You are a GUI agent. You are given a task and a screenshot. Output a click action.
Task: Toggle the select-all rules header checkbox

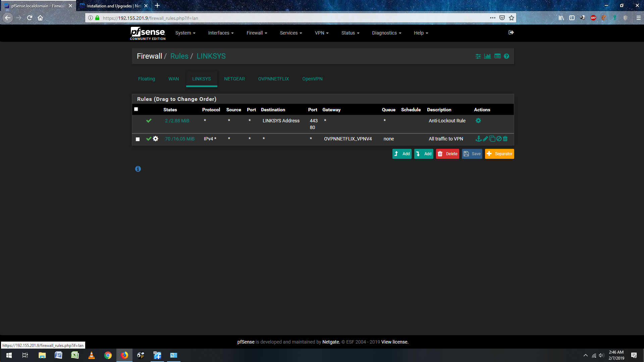(x=136, y=109)
